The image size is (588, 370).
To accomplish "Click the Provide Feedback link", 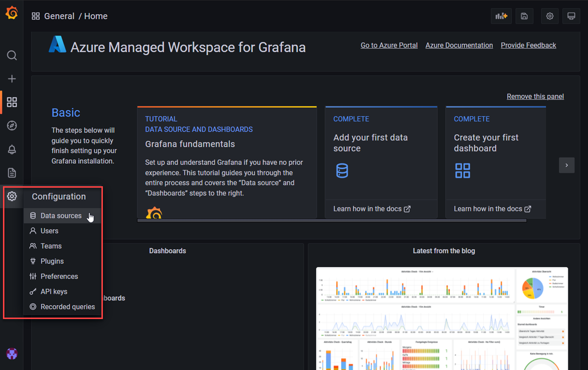I will pos(528,45).
